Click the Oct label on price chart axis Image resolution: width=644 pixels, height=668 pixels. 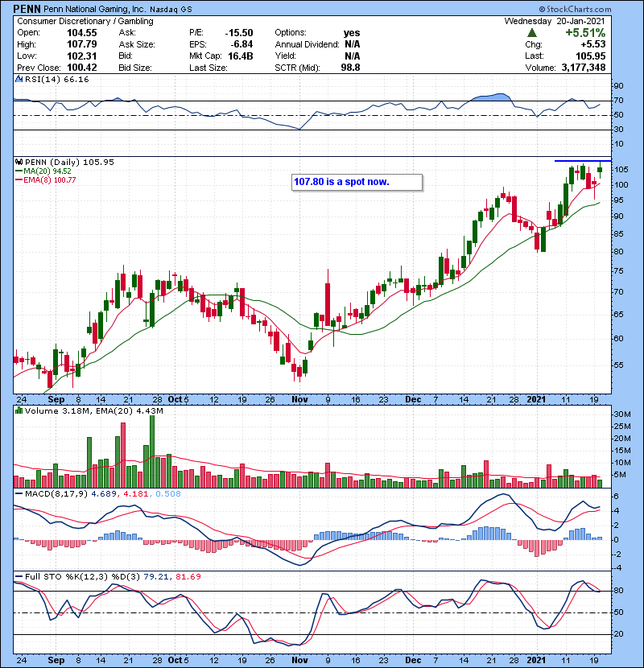click(x=175, y=400)
